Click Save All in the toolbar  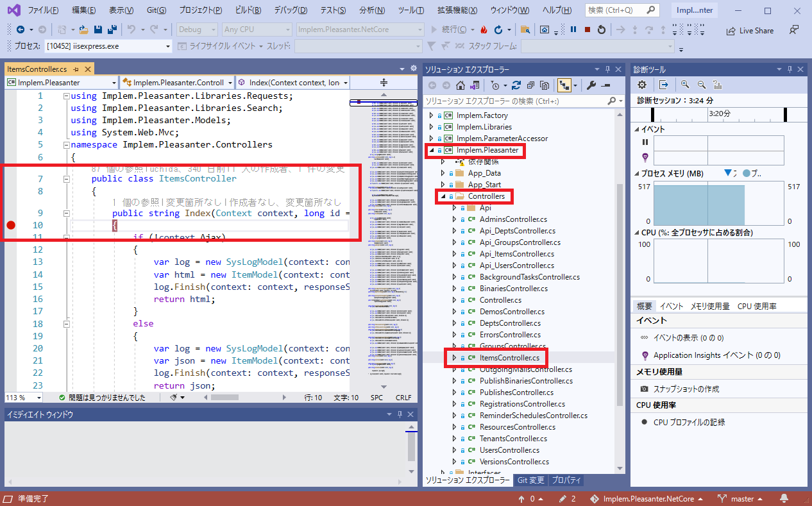[112, 30]
